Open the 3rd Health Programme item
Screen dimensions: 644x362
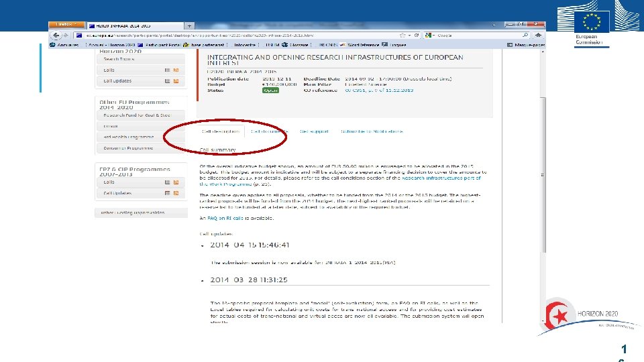click(141, 137)
